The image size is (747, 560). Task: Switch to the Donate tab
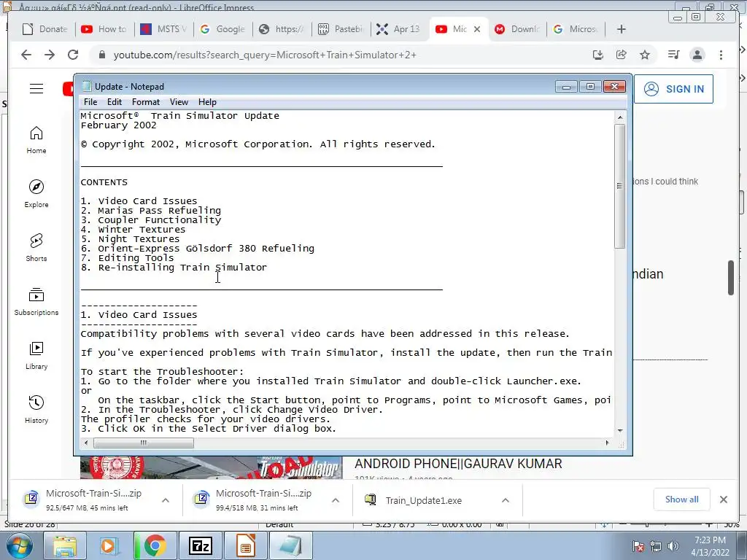(x=46, y=29)
